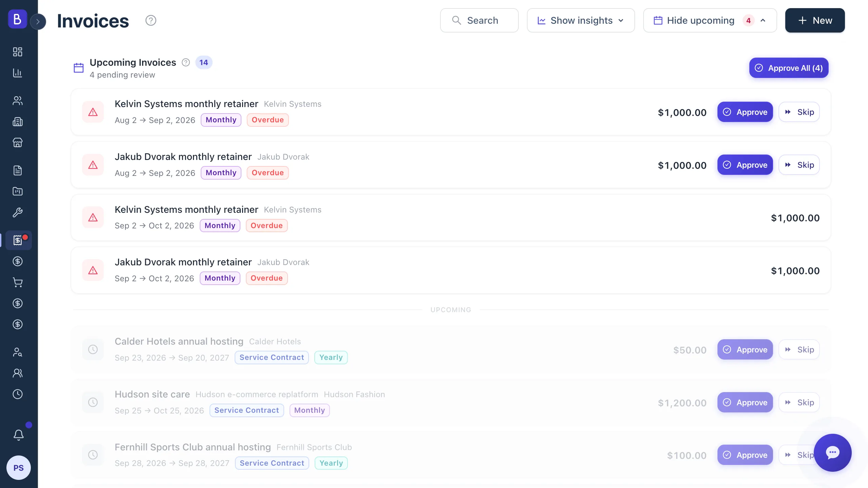Skip Hudson site care invoice
Image resolution: width=868 pixels, height=488 pixels.
799,402
